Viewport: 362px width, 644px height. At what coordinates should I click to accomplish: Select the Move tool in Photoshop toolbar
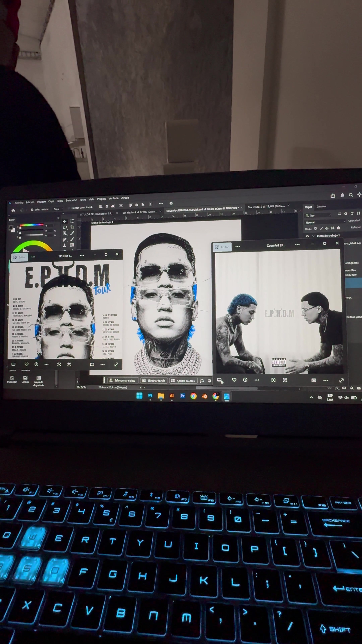coord(65,221)
